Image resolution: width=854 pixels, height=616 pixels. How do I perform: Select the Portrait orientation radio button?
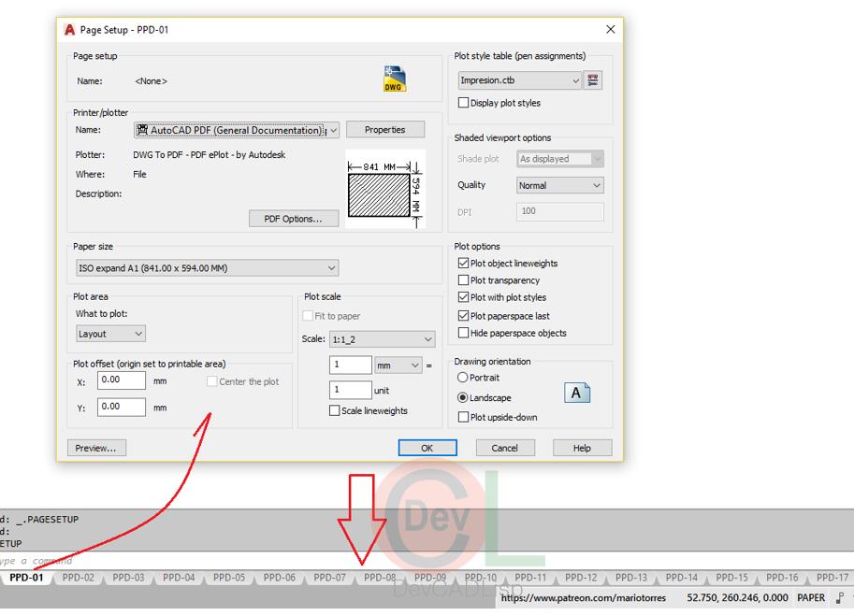point(461,378)
